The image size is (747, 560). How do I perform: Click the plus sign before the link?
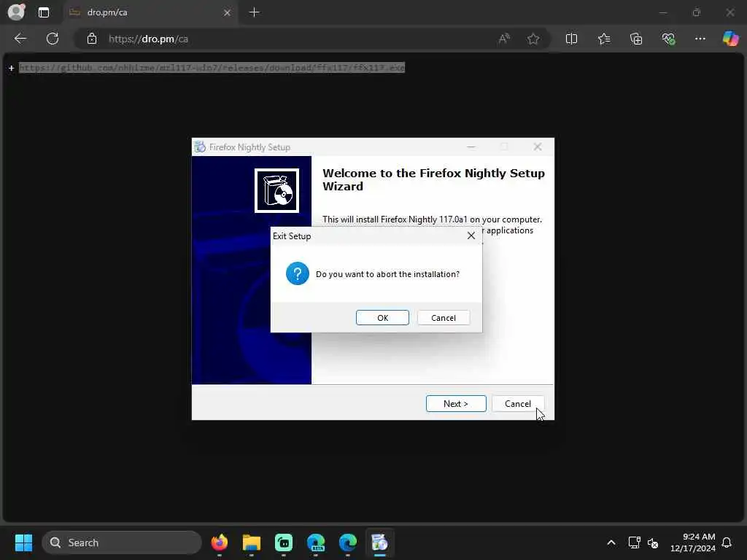(x=11, y=68)
